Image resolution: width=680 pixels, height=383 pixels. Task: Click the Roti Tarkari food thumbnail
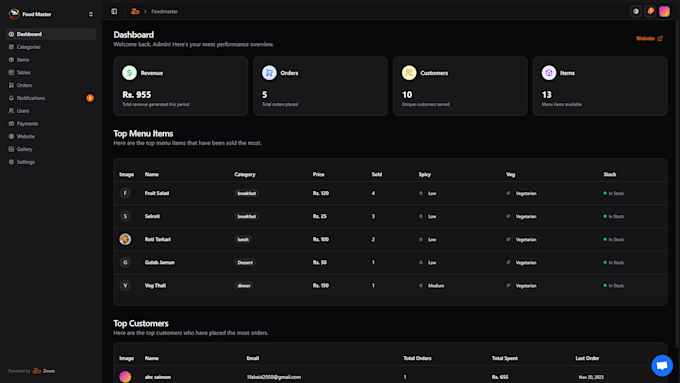tap(125, 239)
